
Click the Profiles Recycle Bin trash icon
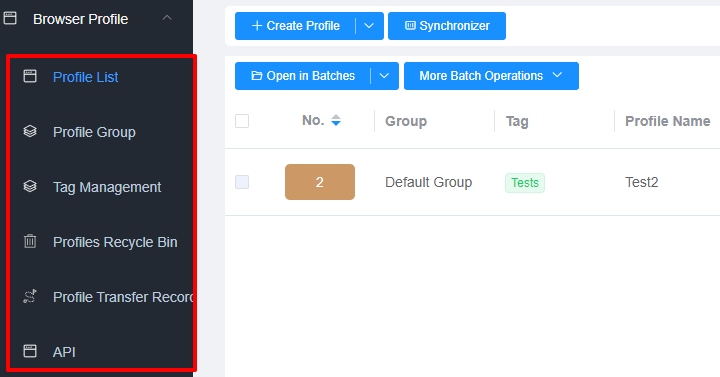[x=30, y=241]
